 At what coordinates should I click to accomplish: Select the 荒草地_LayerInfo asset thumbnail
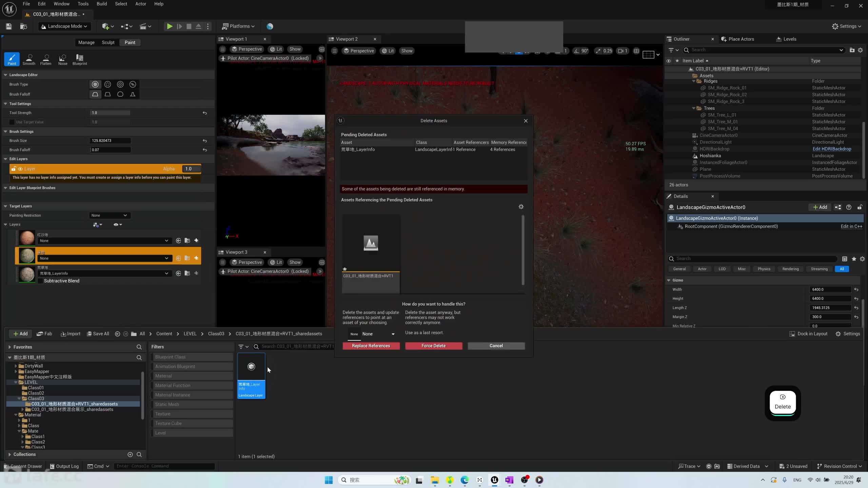[x=251, y=376]
